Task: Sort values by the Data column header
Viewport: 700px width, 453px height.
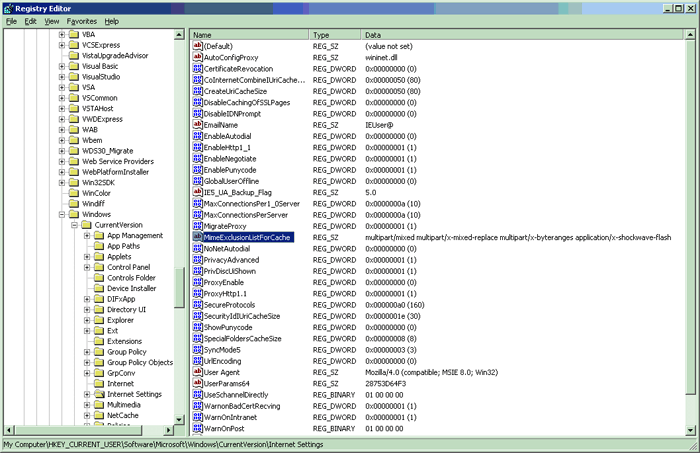Action: (x=521, y=35)
